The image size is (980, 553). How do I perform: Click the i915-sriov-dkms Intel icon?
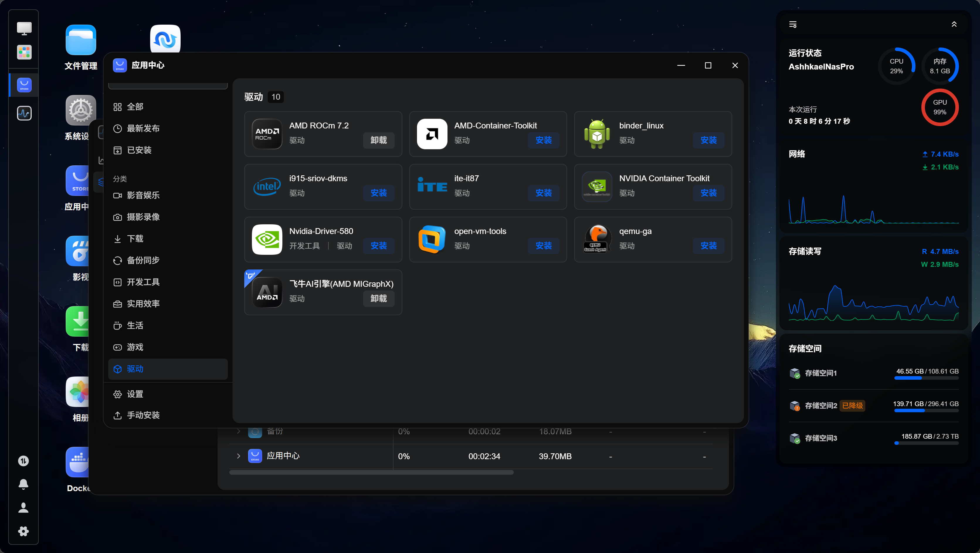pos(267,187)
